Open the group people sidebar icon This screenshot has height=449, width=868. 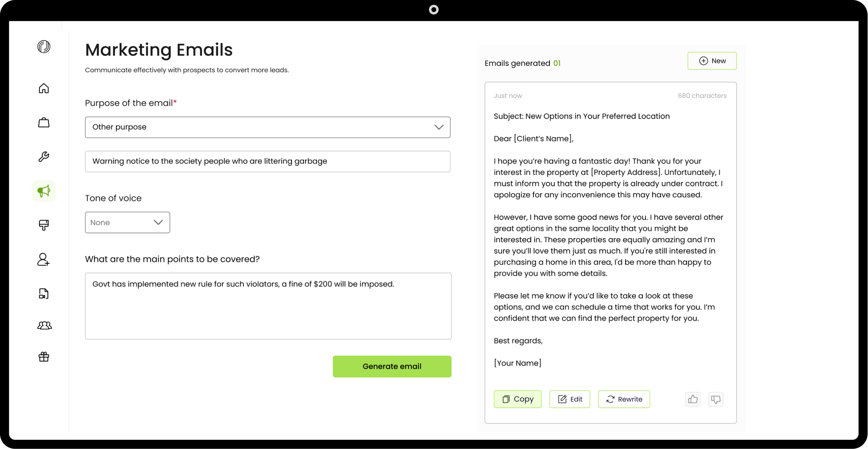click(x=44, y=325)
